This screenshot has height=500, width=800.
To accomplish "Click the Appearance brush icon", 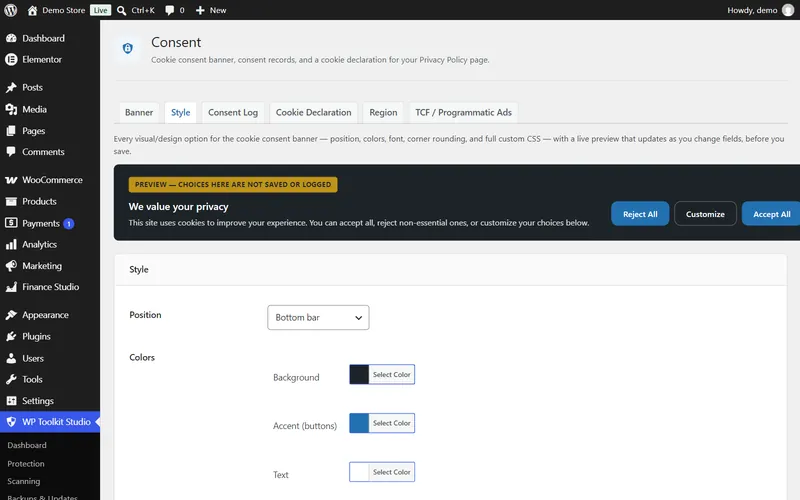I will pos(11,315).
